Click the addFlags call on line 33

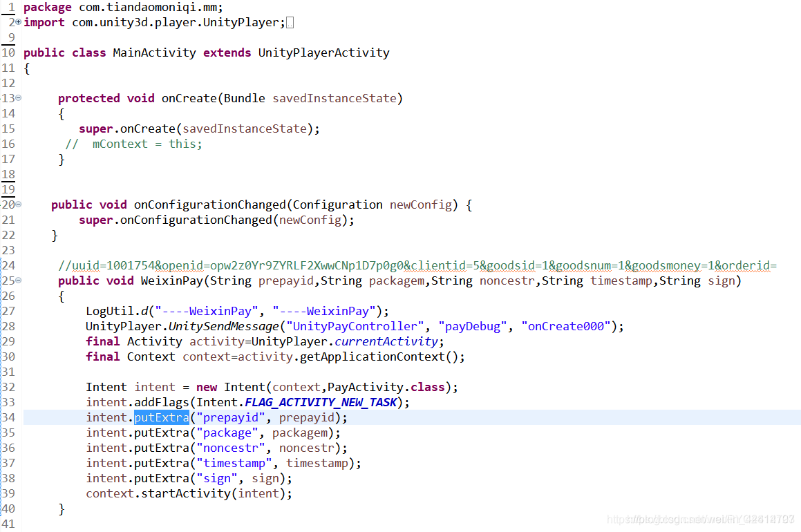[162, 402]
